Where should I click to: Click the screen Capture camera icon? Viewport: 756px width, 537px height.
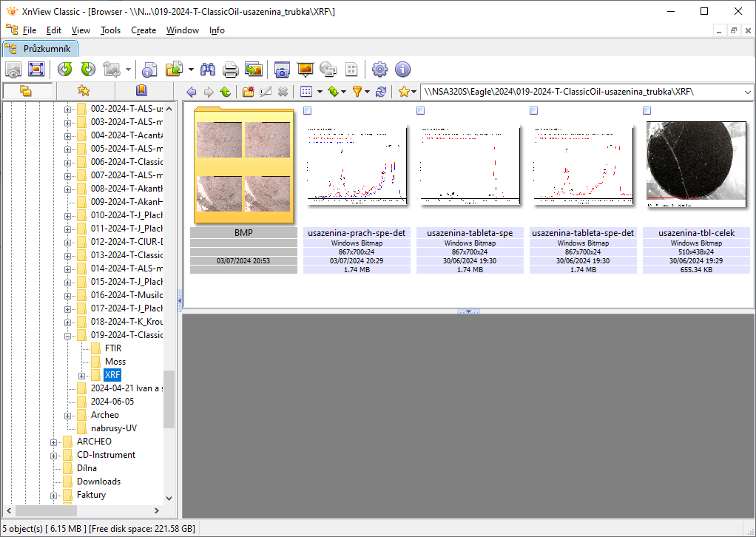click(x=281, y=70)
